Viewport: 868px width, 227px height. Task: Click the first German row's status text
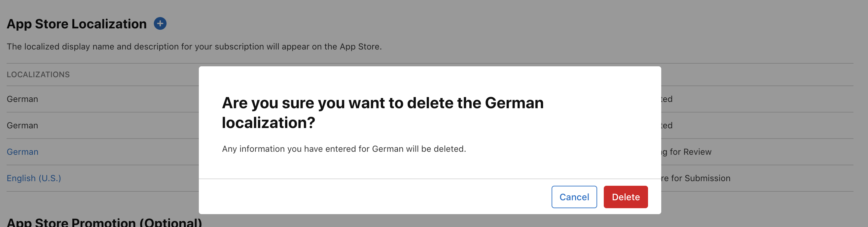coord(667,99)
